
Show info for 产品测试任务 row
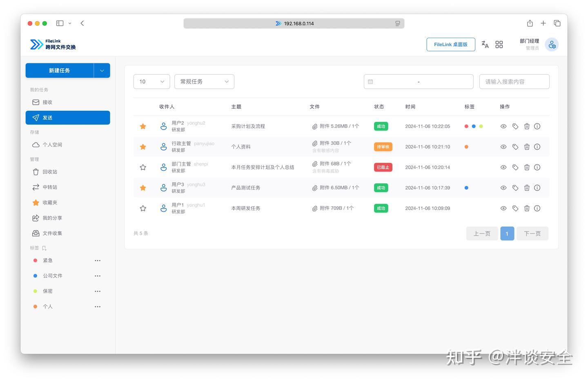pos(537,188)
